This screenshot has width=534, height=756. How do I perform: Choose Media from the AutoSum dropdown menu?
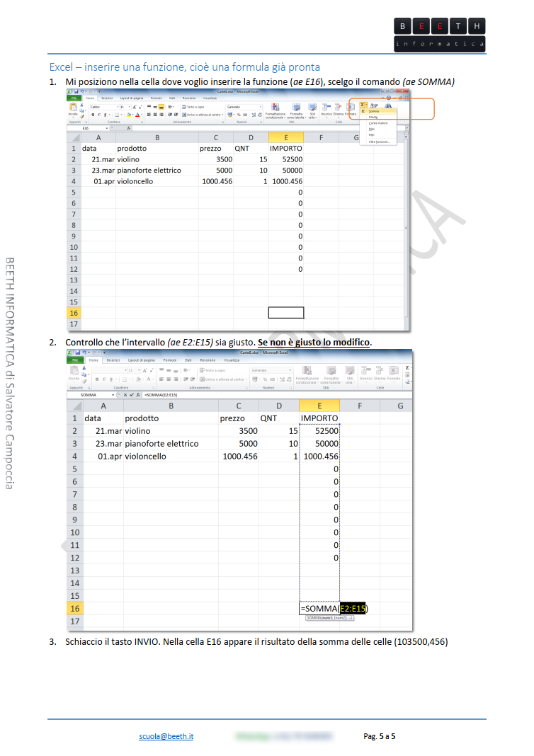tap(373, 118)
